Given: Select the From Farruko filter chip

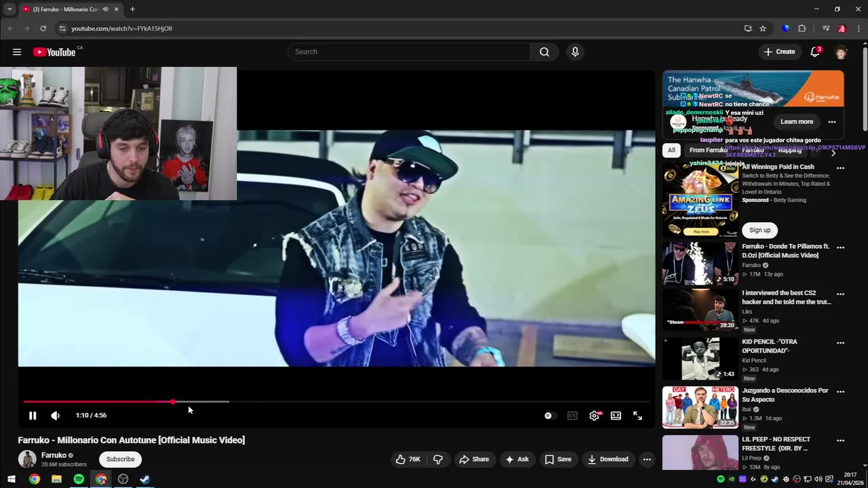Looking at the screenshot, I should (x=708, y=150).
